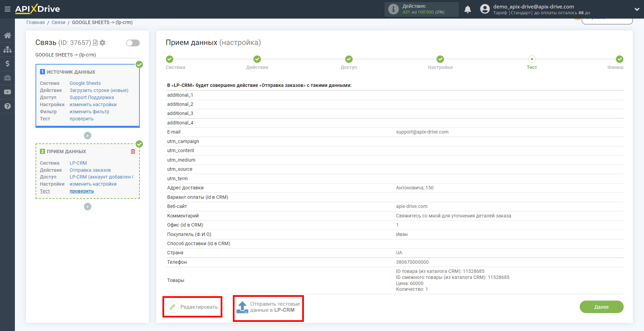This screenshot has width=644, height=331.
Task: Expand the account dropdown chevron
Action: [x=637, y=9]
